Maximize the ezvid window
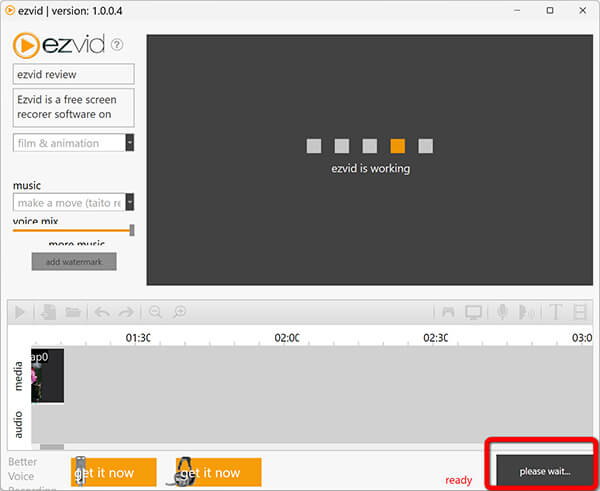Viewport: 600px width, 491px height. coord(550,11)
